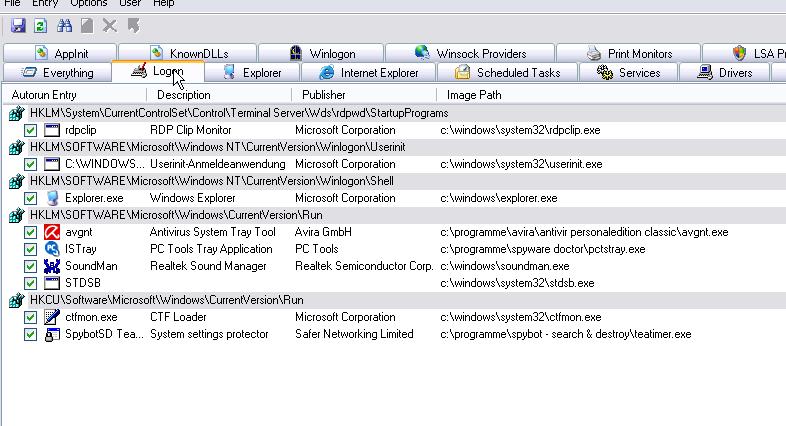Screen dimensions: 786x426
Task: Select 'CTF Loader' description text
Action: 178,317
